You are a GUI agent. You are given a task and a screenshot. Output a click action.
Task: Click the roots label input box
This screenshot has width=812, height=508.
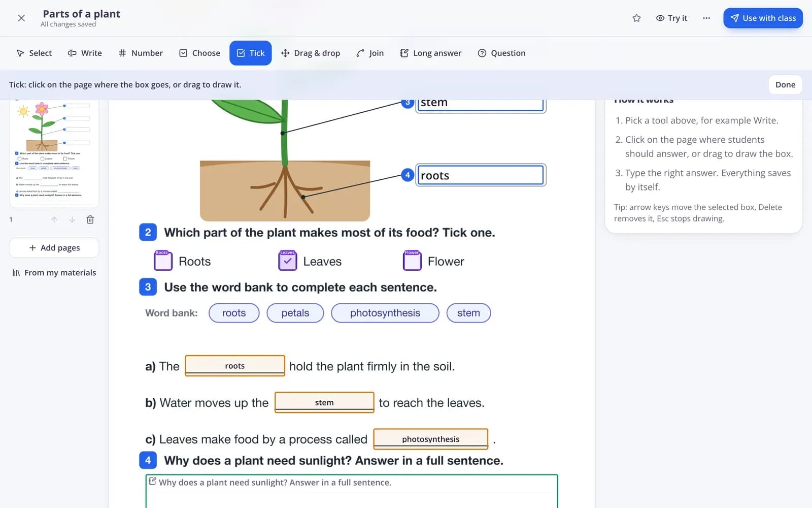[481, 175]
